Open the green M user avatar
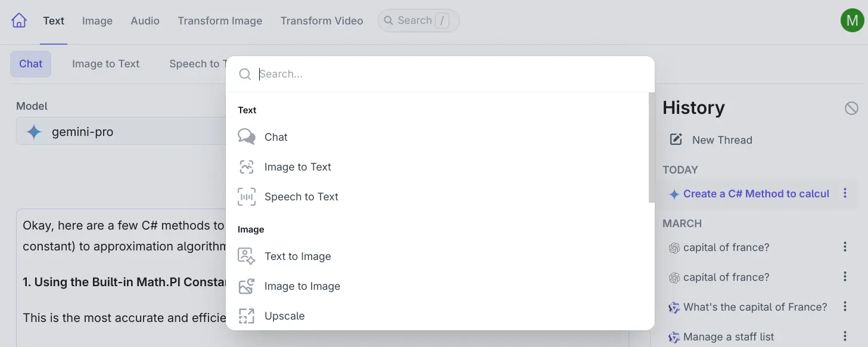The image size is (868, 347). click(852, 20)
